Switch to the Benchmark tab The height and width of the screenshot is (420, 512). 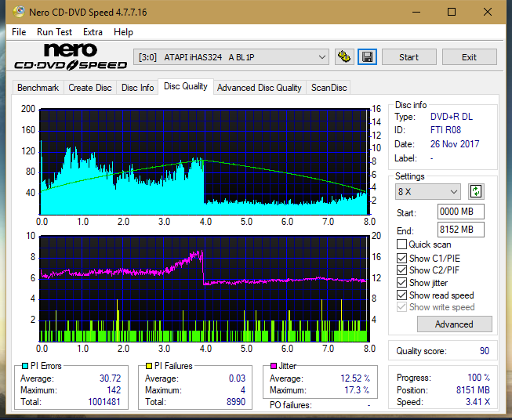38,88
